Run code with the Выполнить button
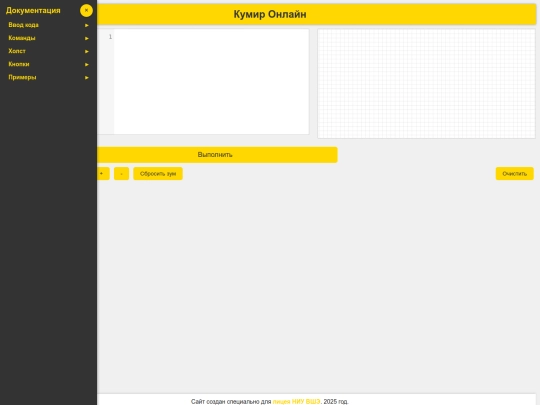540x405 pixels. [x=217, y=155]
